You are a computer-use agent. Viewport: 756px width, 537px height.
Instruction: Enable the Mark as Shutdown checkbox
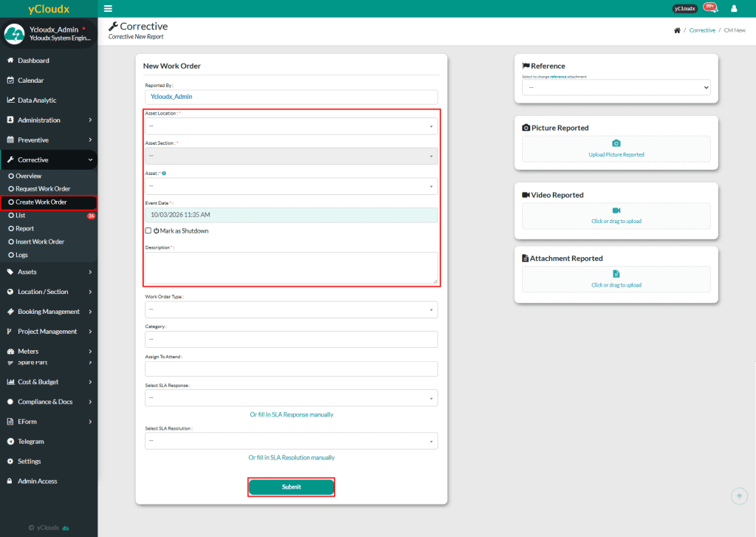pyautogui.click(x=148, y=230)
